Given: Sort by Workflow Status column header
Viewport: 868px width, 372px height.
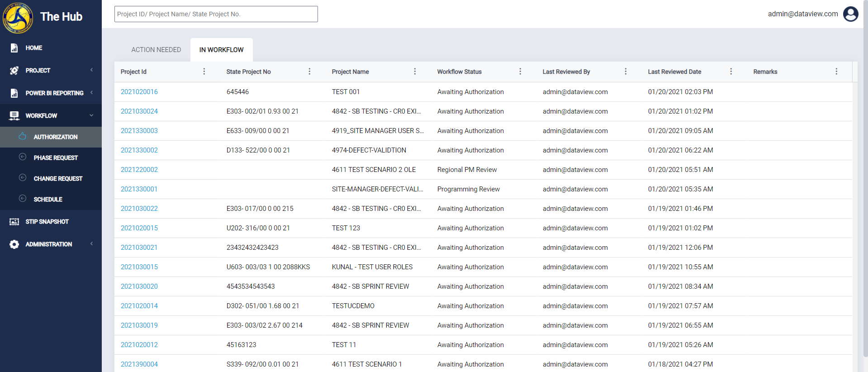Looking at the screenshot, I should pos(460,72).
